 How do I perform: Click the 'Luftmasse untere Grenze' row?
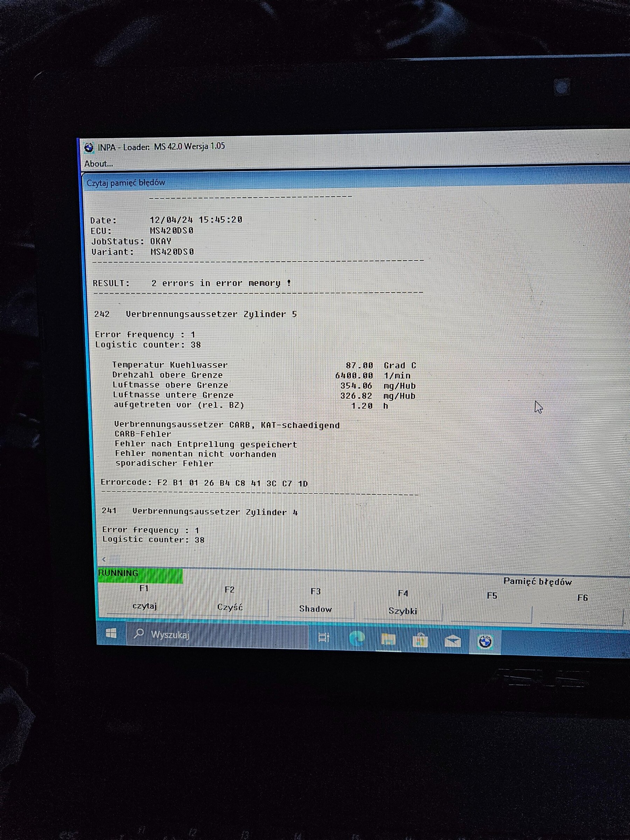coord(264,395)
